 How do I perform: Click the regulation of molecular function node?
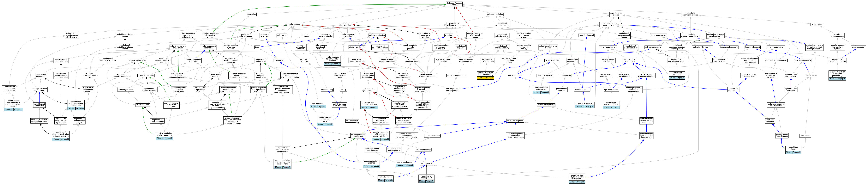tap(502, 24)
